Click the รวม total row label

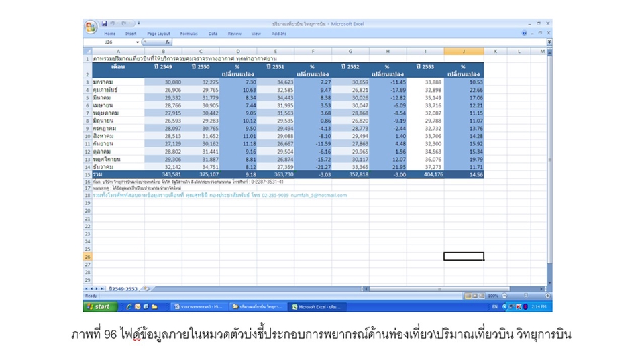coord(118,174)
